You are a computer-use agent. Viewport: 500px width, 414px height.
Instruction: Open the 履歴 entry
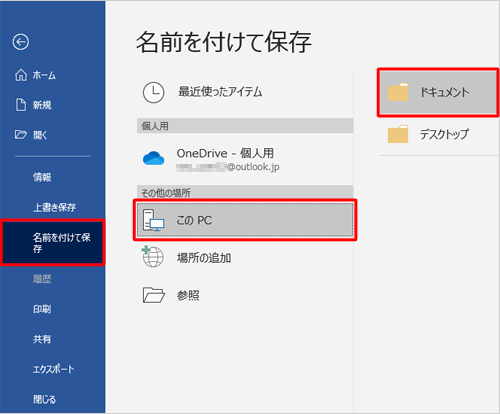(42, 279)
